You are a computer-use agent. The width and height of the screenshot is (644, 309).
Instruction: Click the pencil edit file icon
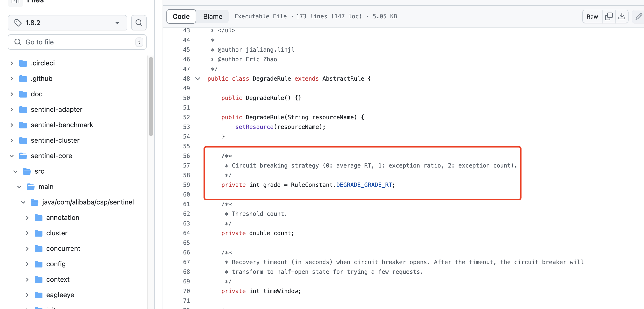[x=639, y=16]
